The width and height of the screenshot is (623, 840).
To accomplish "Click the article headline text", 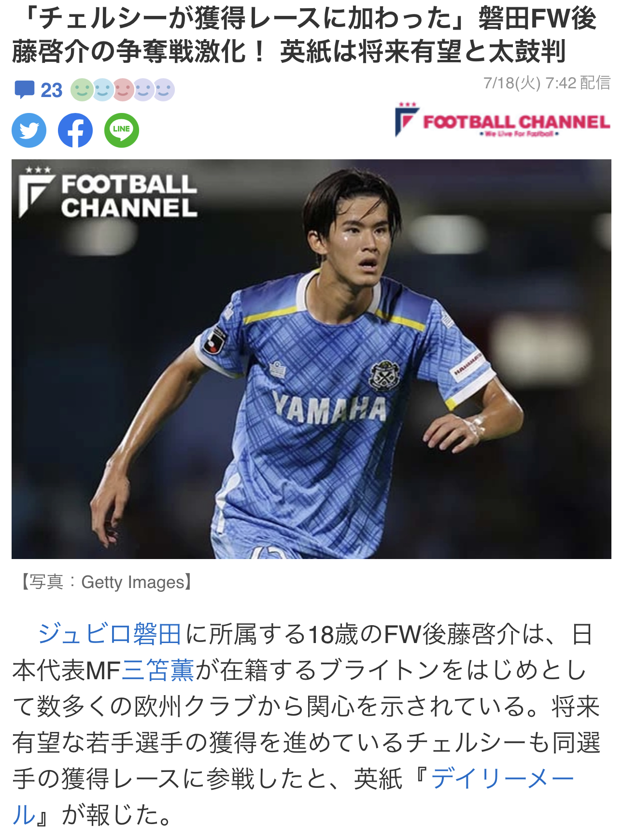I will (x=304, y=35).
